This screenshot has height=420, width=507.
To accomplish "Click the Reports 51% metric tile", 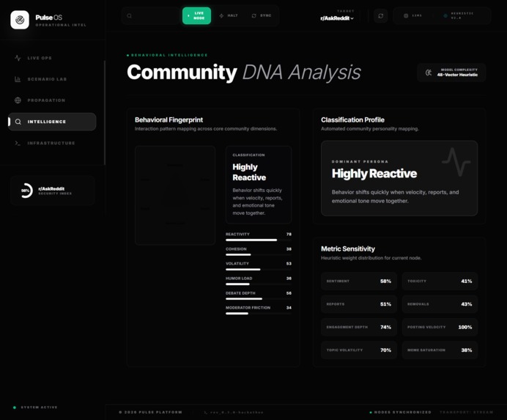I will coord(359,304).
